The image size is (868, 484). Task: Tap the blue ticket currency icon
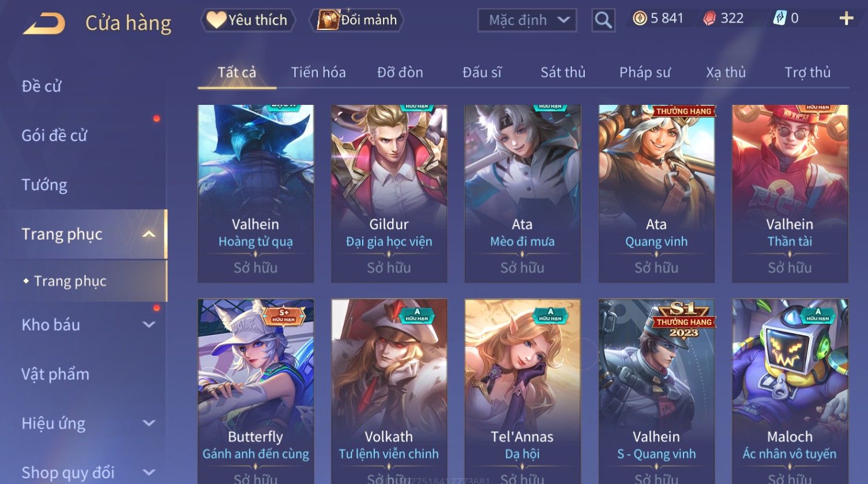pyautogui.click(x=780, y=18)
